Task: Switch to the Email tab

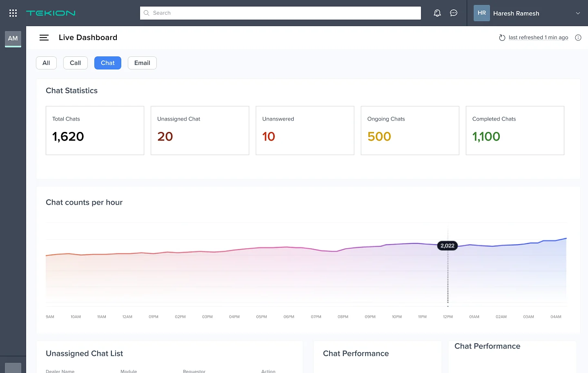Action: (x=142, y=63)
